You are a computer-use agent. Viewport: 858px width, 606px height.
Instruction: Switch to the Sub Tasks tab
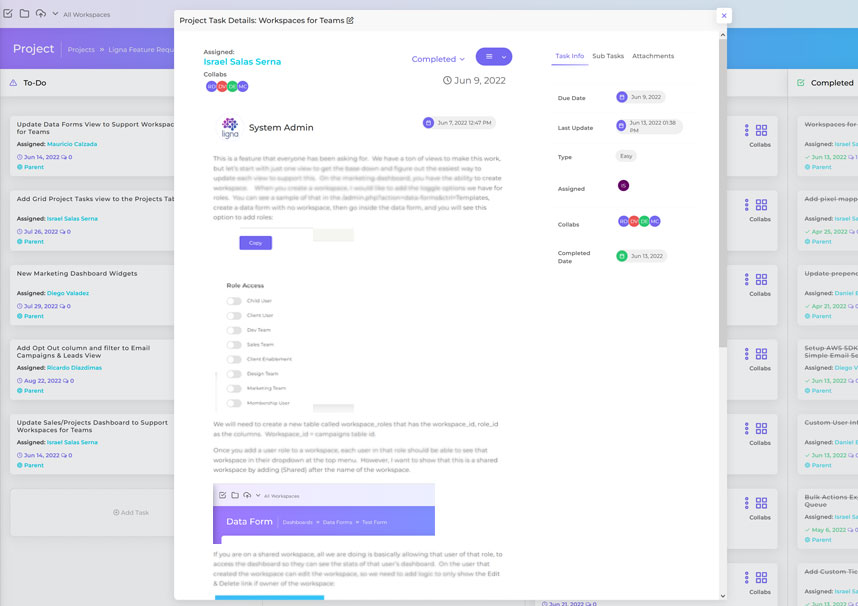pos(608,56)
